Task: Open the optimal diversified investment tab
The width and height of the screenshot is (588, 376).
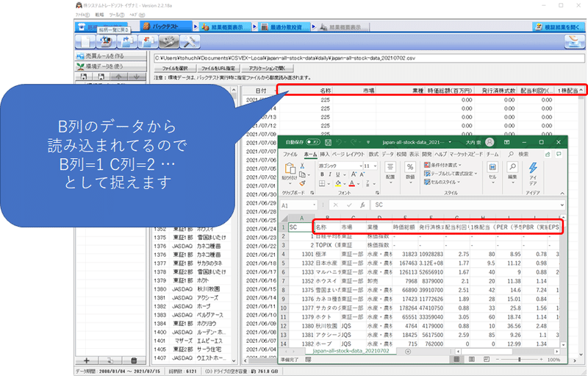Action: pyautogui.click(x=285, y=26)
